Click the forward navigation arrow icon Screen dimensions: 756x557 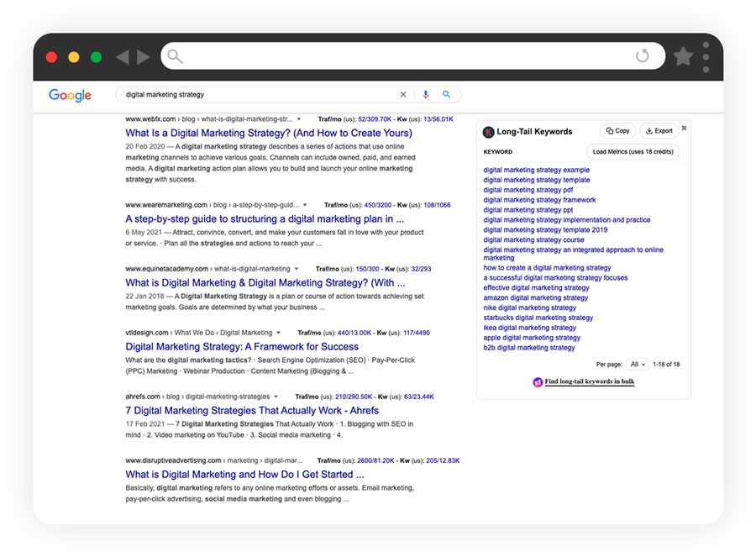point(141,55)
